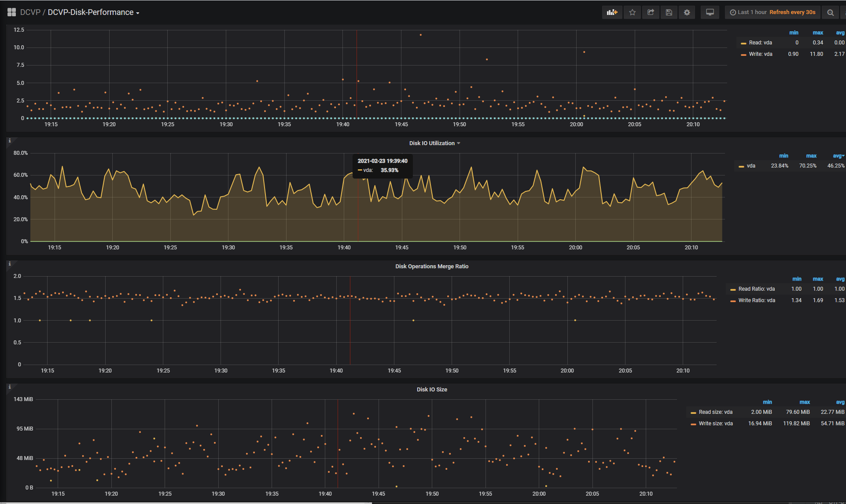Open Disk Operations Merge Ratio panel menu
846x504 pixels.
pos(431,267)
